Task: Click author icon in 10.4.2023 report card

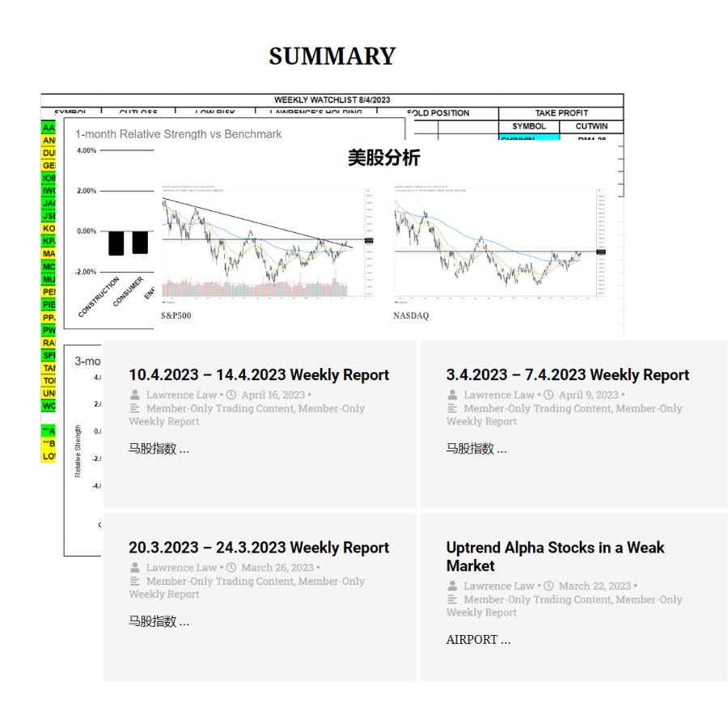Action: (x=135, y=395)
